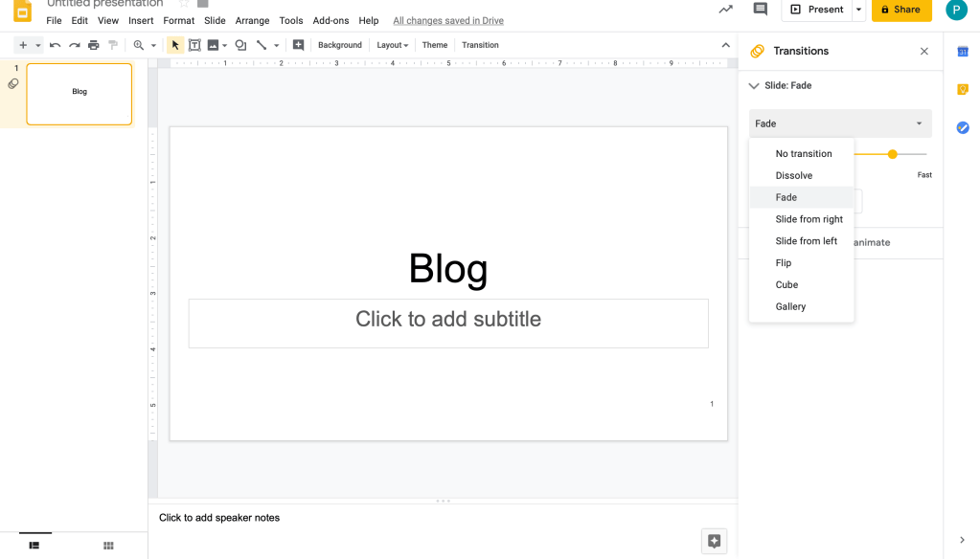
Task: Select the Blog slide thumbnail
Action: click(80, 94)
